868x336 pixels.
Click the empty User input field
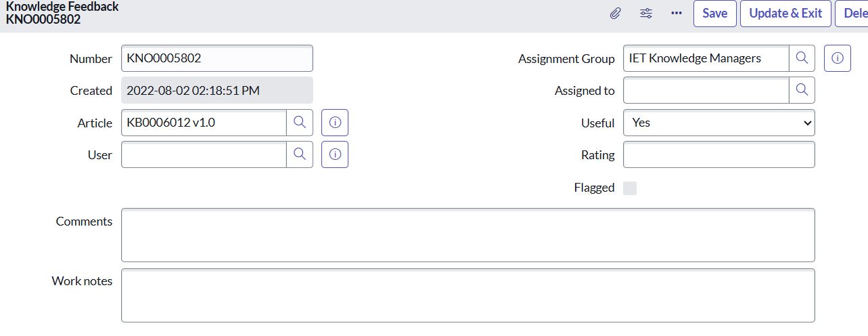pyautogui.click(x=204, y=154)
